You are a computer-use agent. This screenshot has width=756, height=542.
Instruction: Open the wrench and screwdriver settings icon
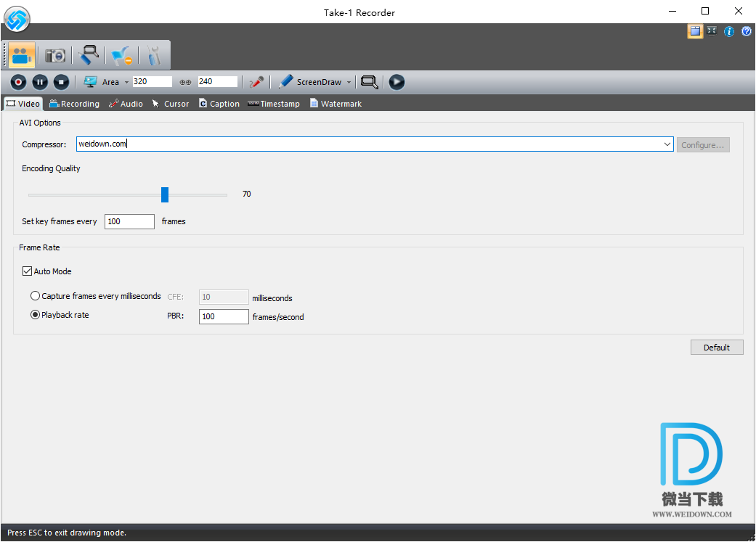point(154,55)
